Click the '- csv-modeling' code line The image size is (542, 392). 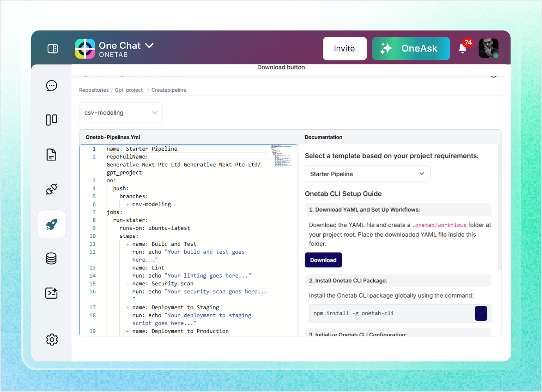click(x=148, y=204)
